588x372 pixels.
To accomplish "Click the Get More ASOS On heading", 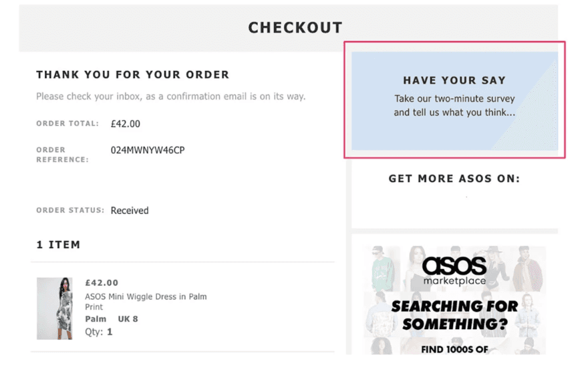I will click(454, 179).
